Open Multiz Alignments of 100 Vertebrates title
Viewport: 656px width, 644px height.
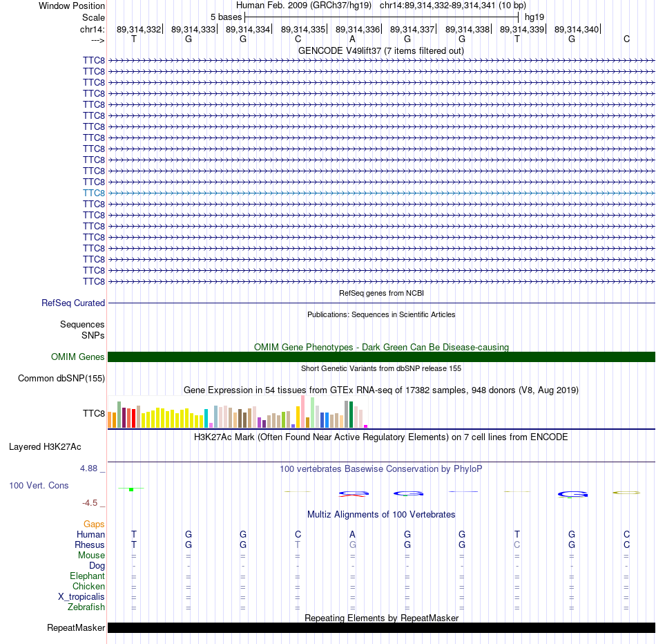coord(381,514)
